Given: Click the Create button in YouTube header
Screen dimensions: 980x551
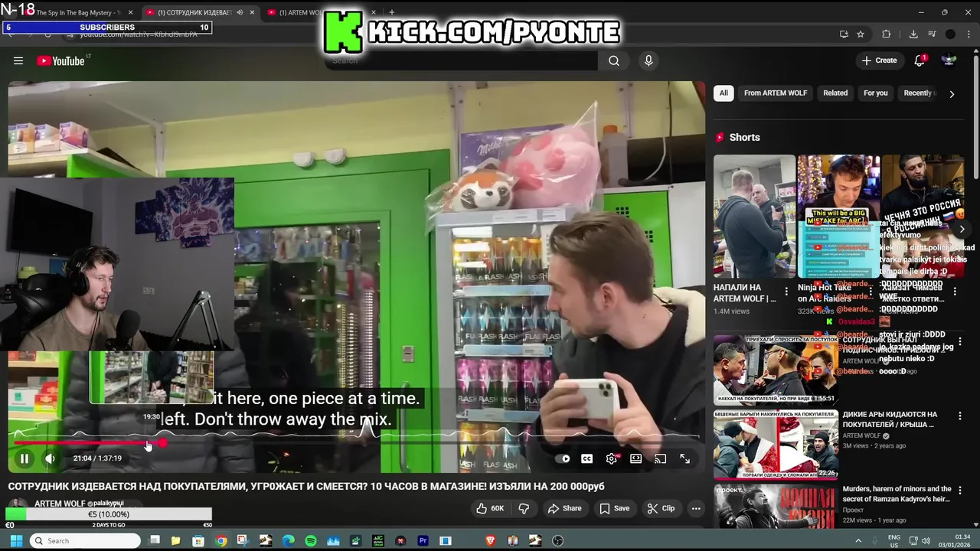Looking at the screenshot, I should pos(879,60).
